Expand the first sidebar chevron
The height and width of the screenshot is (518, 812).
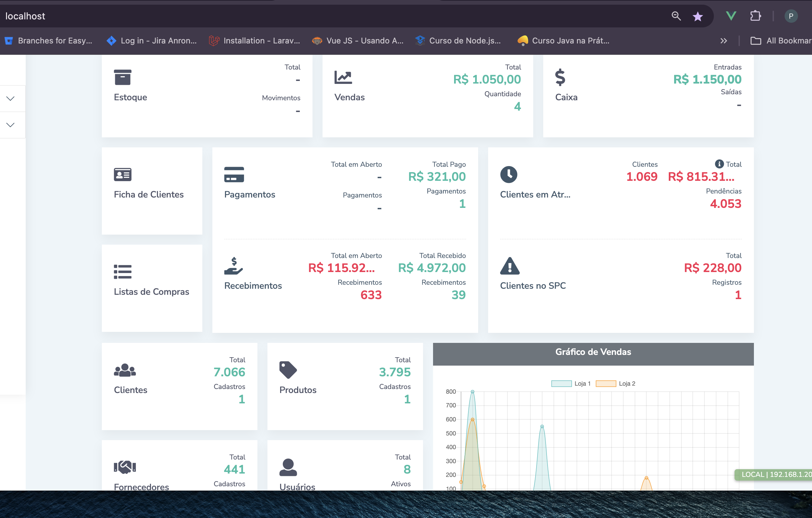point(10,99)
